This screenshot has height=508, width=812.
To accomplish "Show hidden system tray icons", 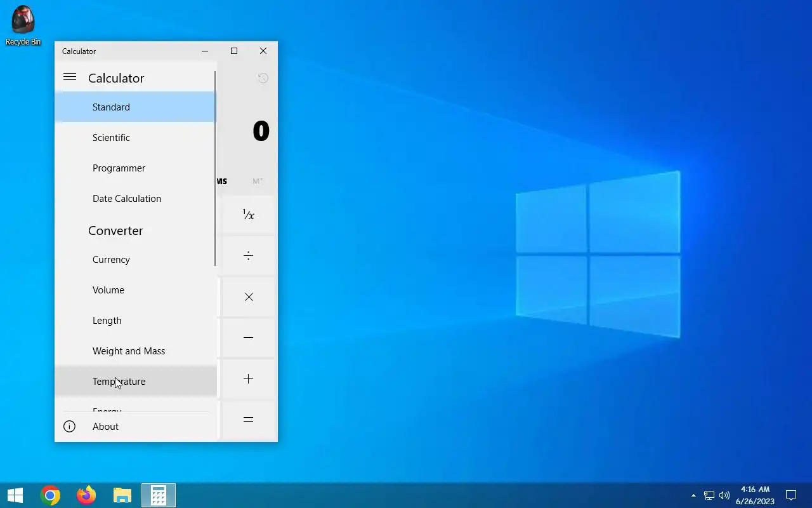I will click(x=693, y=495).
